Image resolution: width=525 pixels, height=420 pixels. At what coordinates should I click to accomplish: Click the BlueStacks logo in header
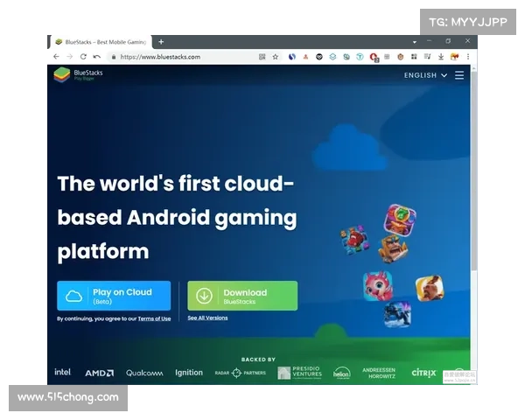click(x=79, y=74)
